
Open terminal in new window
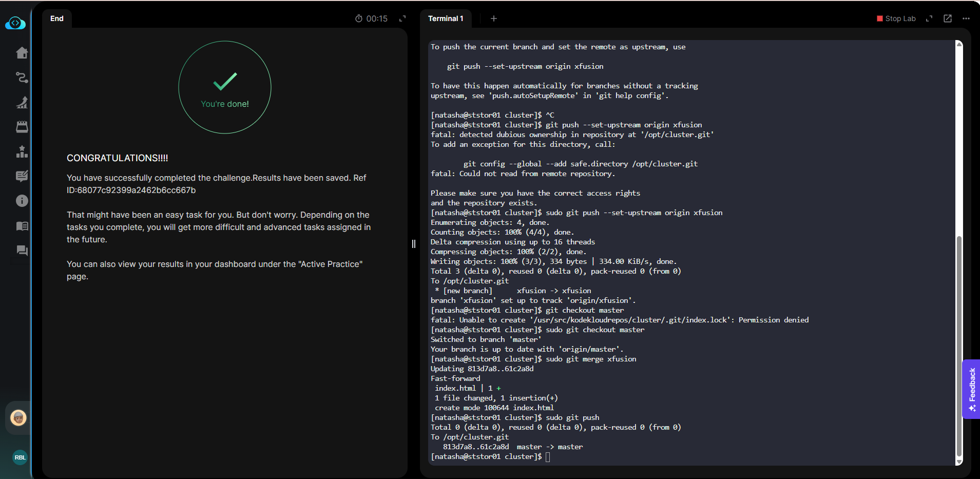click(948, 18)
